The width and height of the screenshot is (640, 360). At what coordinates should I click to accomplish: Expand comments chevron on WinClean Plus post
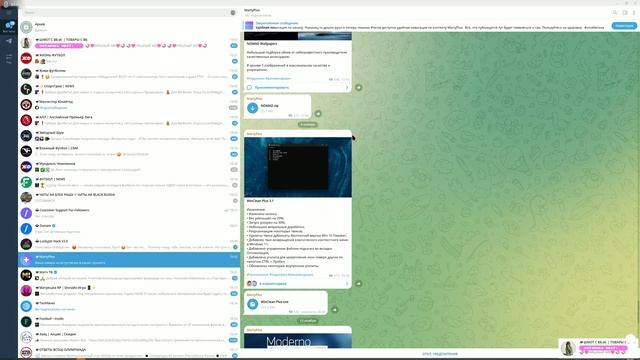347,284
